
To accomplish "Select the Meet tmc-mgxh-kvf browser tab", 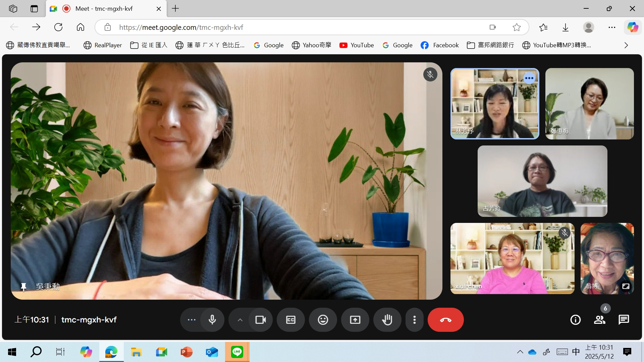I will (x=104, y=9).
